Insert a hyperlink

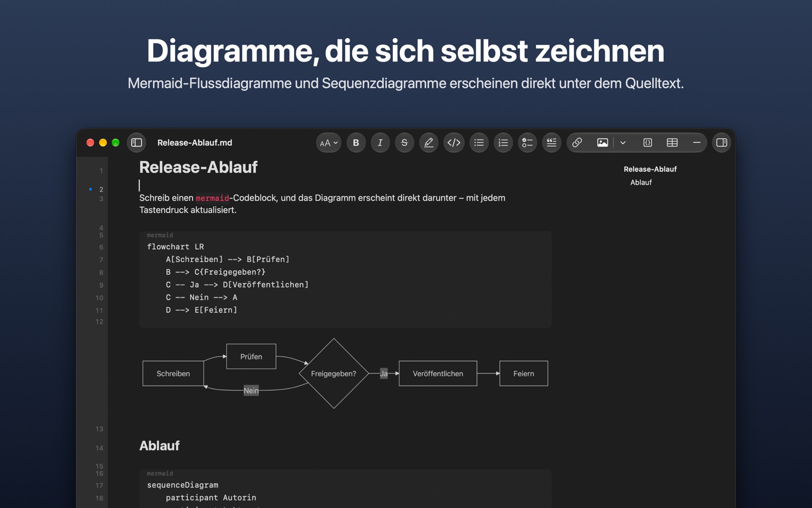[x=577, y=143]
